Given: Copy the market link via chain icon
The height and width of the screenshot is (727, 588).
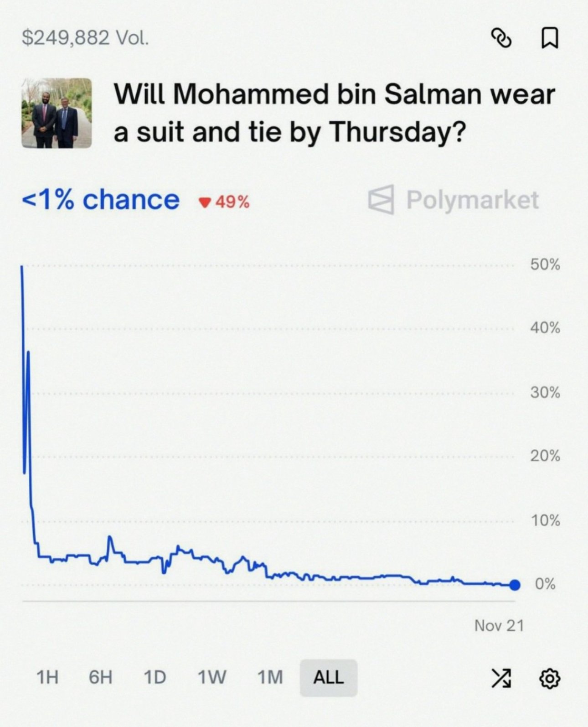Looking at the screenshot, I should (500, 38).
